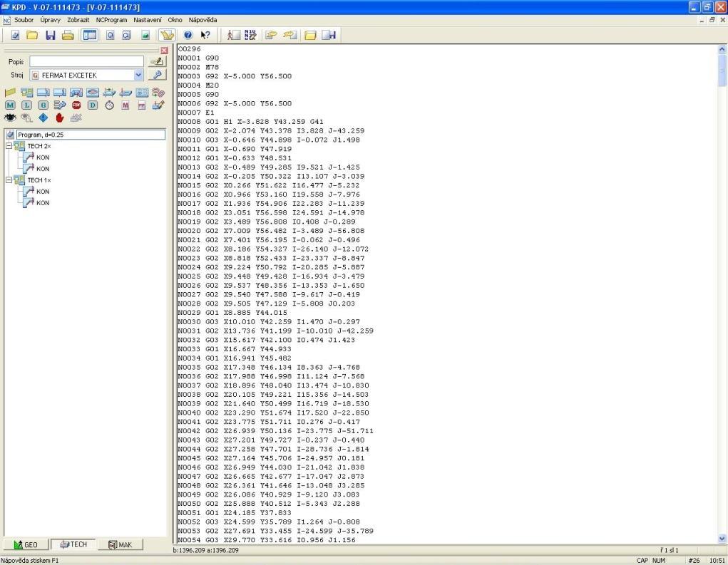
Task: Select the TECH 2× tree item
Action: tap(39, 146)
